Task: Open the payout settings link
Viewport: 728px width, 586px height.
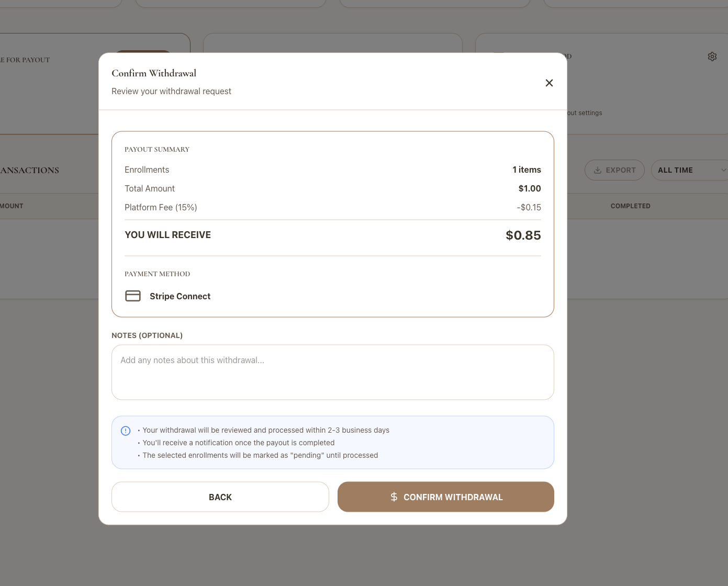Action: (x=585, y=113)
